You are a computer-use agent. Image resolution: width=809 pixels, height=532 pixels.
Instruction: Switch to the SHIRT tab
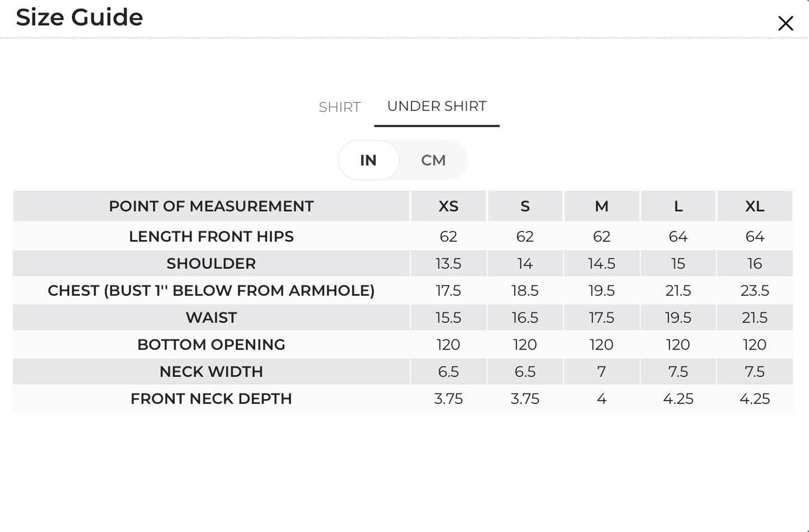340,107
